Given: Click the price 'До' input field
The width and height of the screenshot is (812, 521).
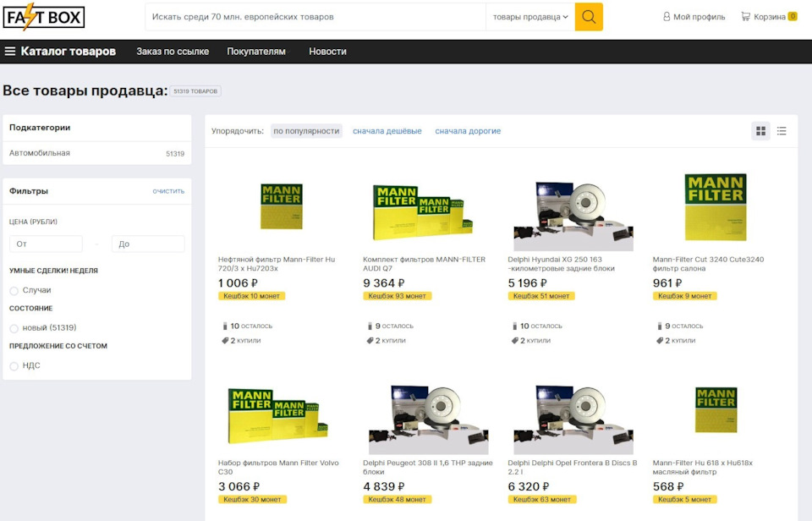Looking at the screenshot, I should [x=148, y=244].
